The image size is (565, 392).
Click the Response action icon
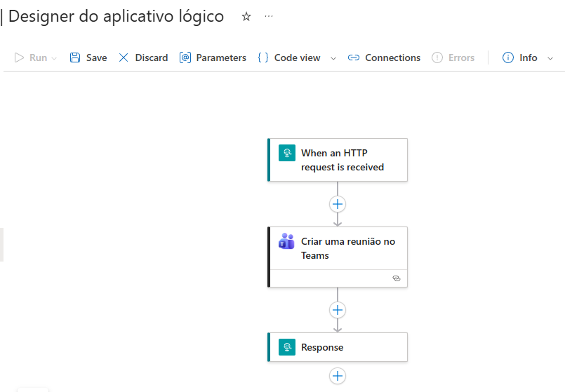[x=287, y=347]
